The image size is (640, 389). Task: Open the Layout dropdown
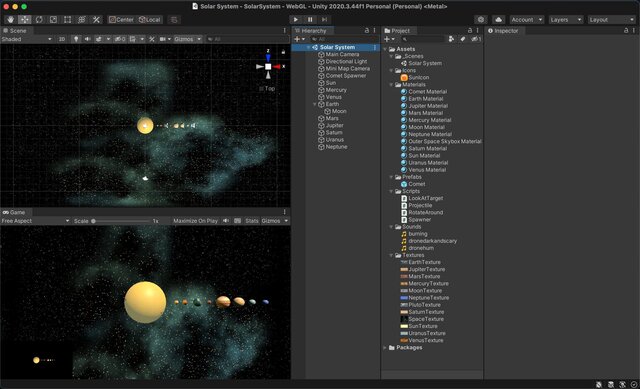point(611,20)
